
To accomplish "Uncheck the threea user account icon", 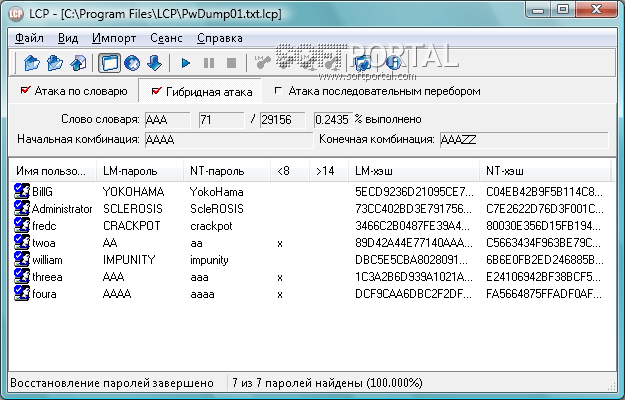I will (22, 277).
